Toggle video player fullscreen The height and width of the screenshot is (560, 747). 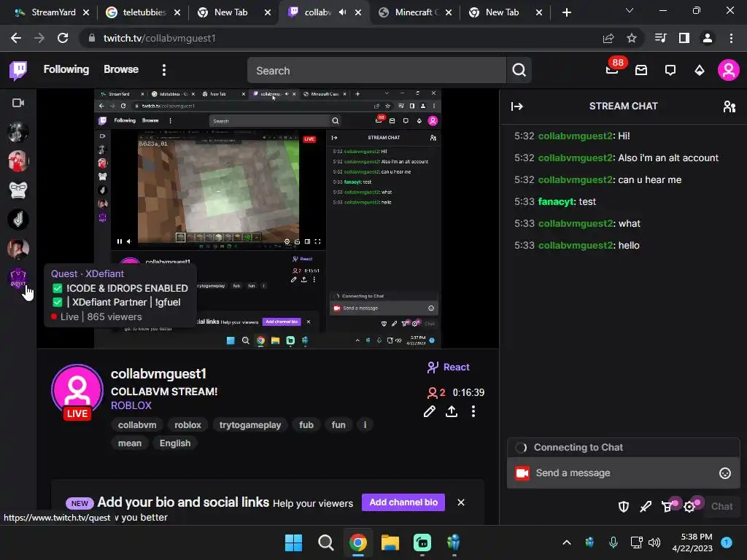317,241
